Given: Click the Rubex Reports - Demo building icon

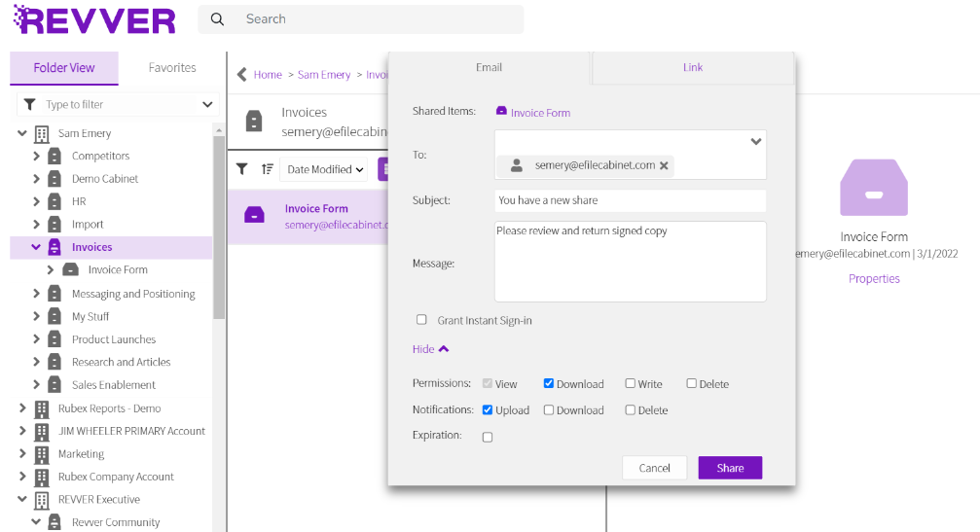Looking at the screenshot, I should tap(42, 409).
